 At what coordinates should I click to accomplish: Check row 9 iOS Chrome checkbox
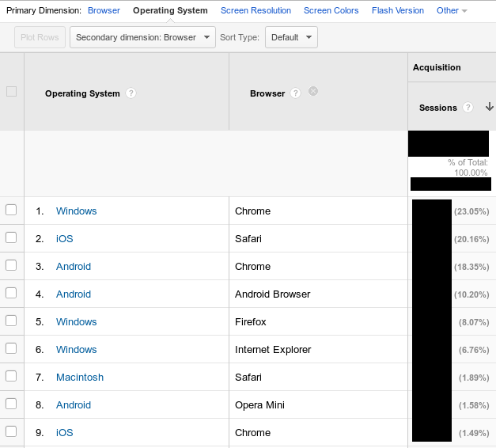click(x=11, y=431)
